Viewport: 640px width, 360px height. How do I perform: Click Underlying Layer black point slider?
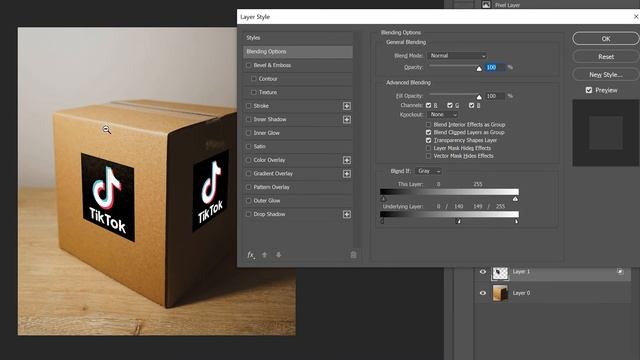[382, 221]
